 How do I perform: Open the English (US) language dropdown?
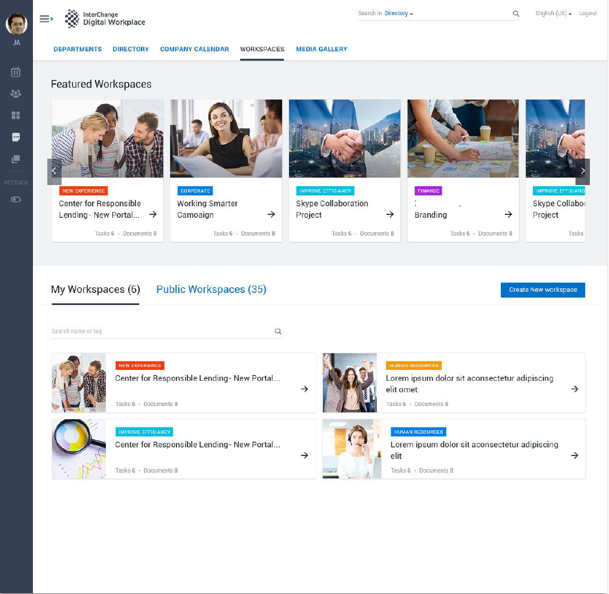click(x=553, y=13)
